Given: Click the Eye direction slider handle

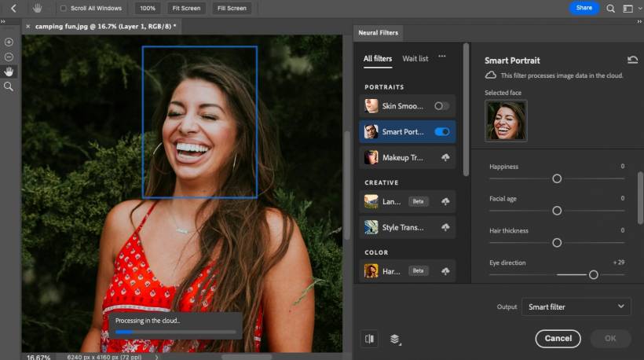Looking at the screenshot, I should click(x=594, y=275).
